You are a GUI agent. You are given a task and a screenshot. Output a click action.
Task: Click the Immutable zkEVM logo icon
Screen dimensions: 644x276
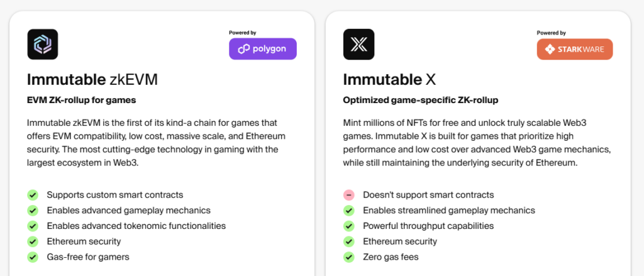coord(43,45)
